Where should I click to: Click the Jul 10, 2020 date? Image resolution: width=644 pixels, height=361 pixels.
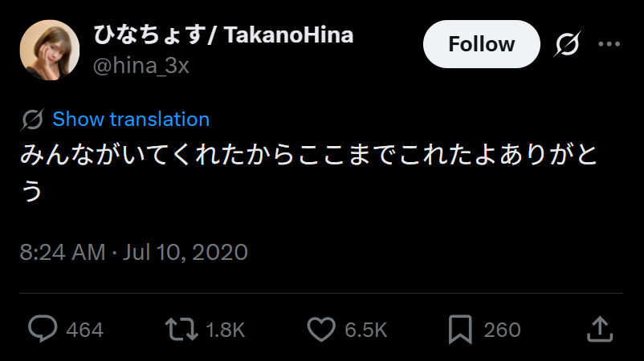(x=185, y=252)
